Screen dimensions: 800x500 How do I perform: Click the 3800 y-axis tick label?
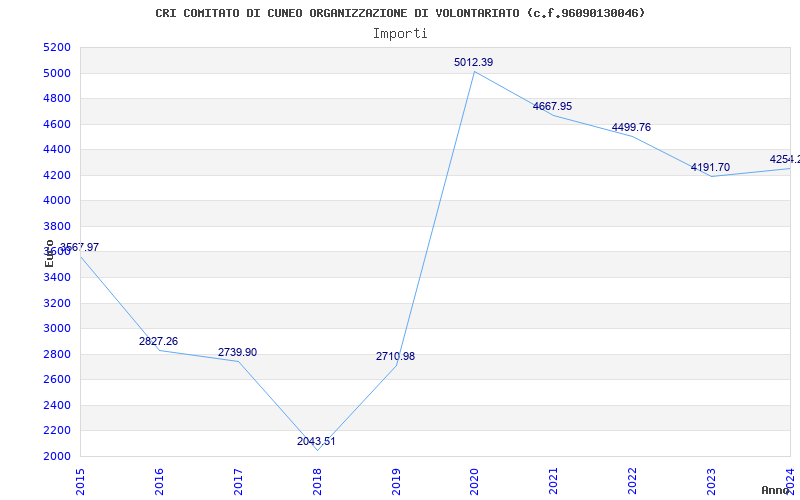point(57,226)
